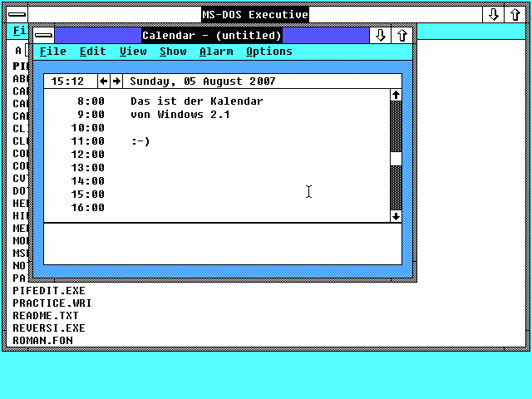532x399 pixels.
Task: Open the Edit menu in Calendar
Action: 93,52
